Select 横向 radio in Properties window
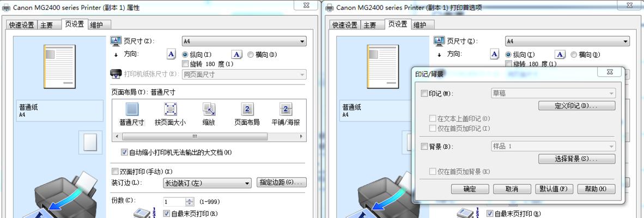Viewport: 644px width, 218px height. click(251, 54)
